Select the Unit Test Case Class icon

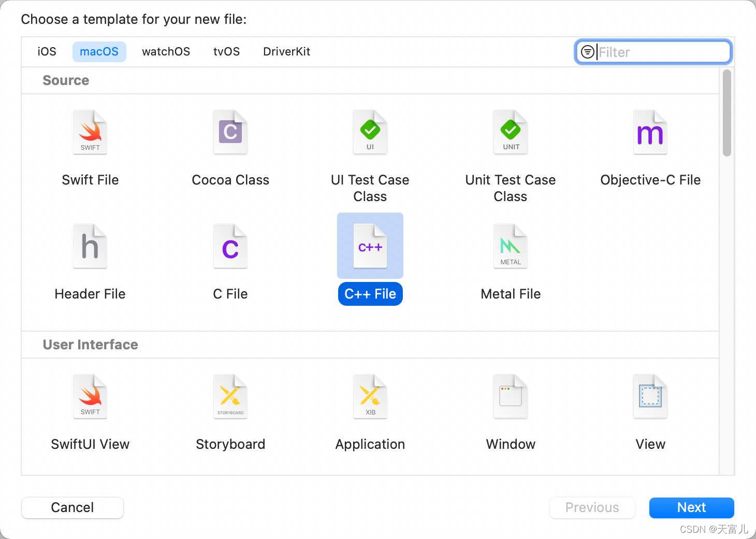click(511, 132)
